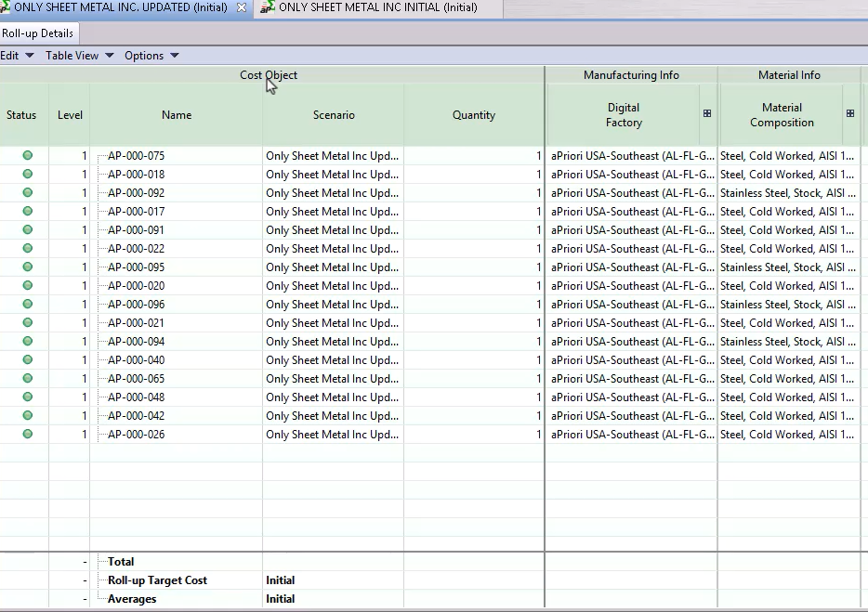Select the Roll-up Target Cost row
Viewport: 868px width, 612px height.
[x=157, y=580]
